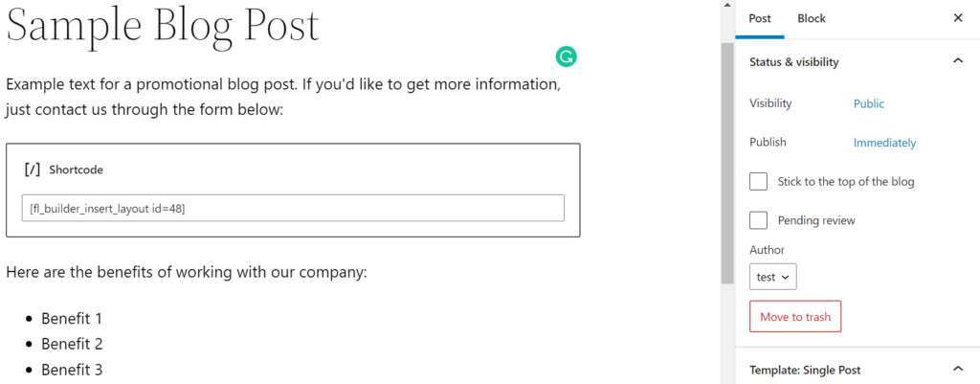Click the Benefit 3 list item
This screenshot has width=980, height=384.
pos(72,370)
